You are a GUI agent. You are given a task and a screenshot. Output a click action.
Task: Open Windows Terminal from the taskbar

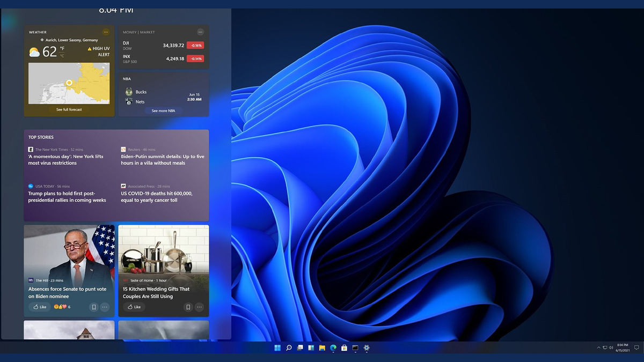[x=355, y=348]
